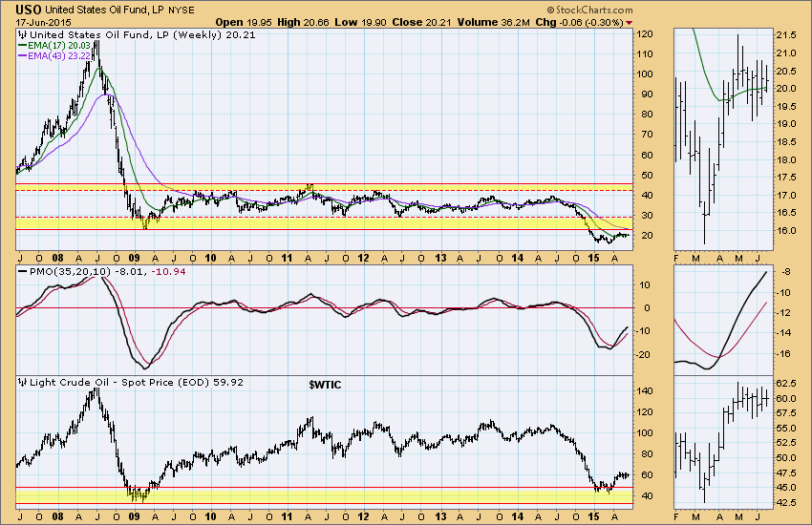Image resolution: width=812 pixels, height=525 pixels.
Task: Select the 'Low 19.90' value
Action: [x=360, y=22]
